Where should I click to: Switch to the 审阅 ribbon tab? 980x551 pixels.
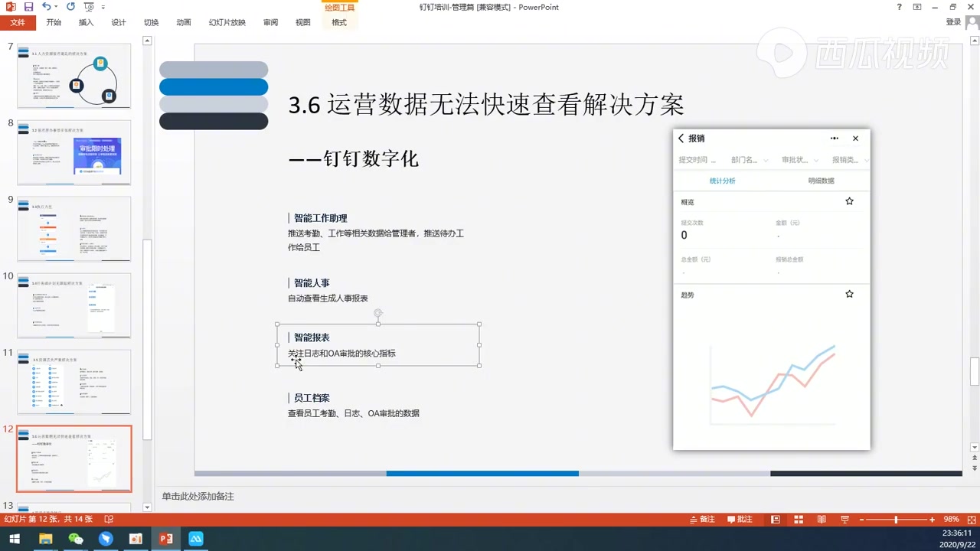click(270, 22)
